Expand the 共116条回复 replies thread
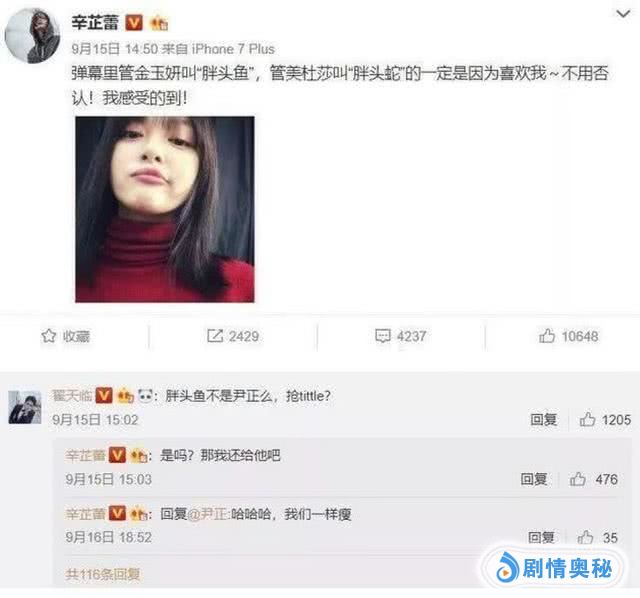Image resolution: width=640 pixels, height=598 pixels. [103, 574]
